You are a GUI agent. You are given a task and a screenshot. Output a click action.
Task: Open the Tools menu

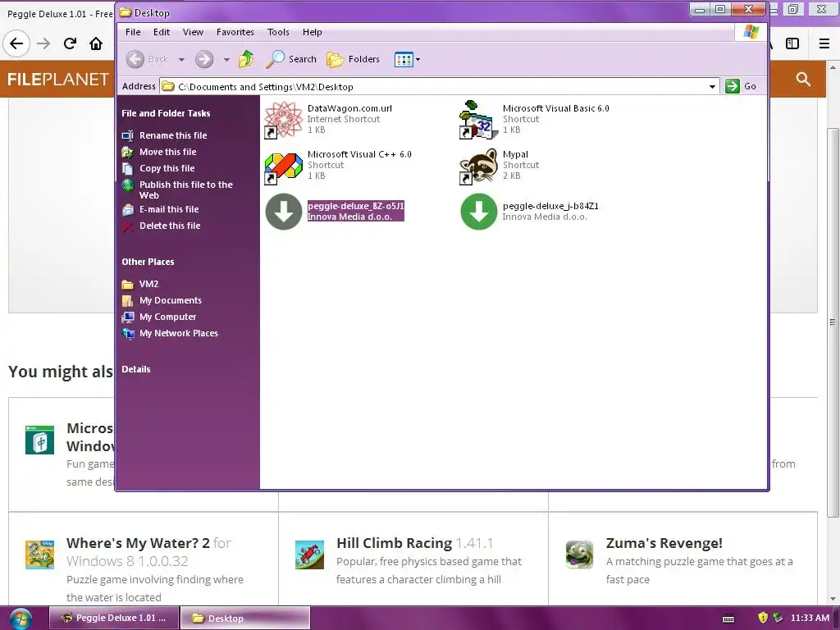(x=278, y=32)
